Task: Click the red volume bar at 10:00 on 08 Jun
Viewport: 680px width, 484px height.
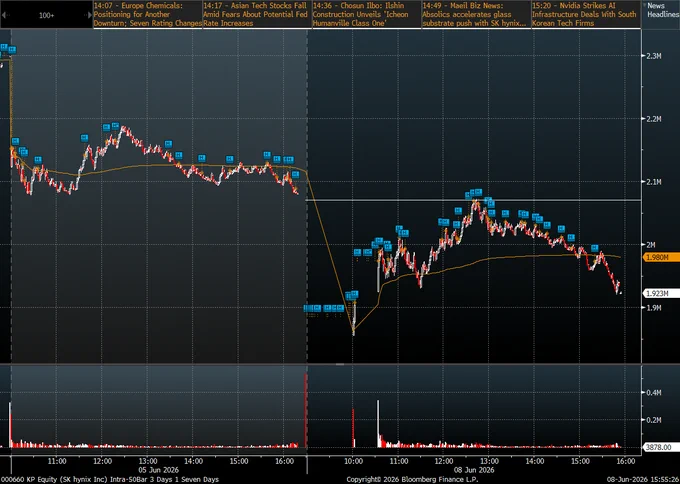Action: pyautogui.click(x=353, y=428)
